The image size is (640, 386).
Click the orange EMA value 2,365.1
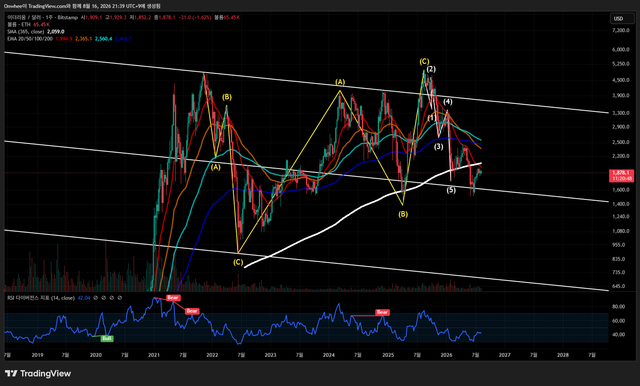tap(83, 38)
